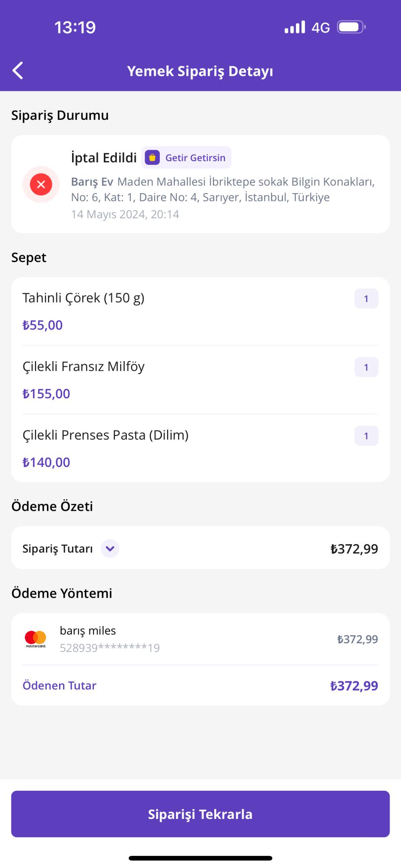The height and width of the screenshot is (868, 401).
Task: Tap the Getir Getirsin badge label
Action: [x=195, y=158]
